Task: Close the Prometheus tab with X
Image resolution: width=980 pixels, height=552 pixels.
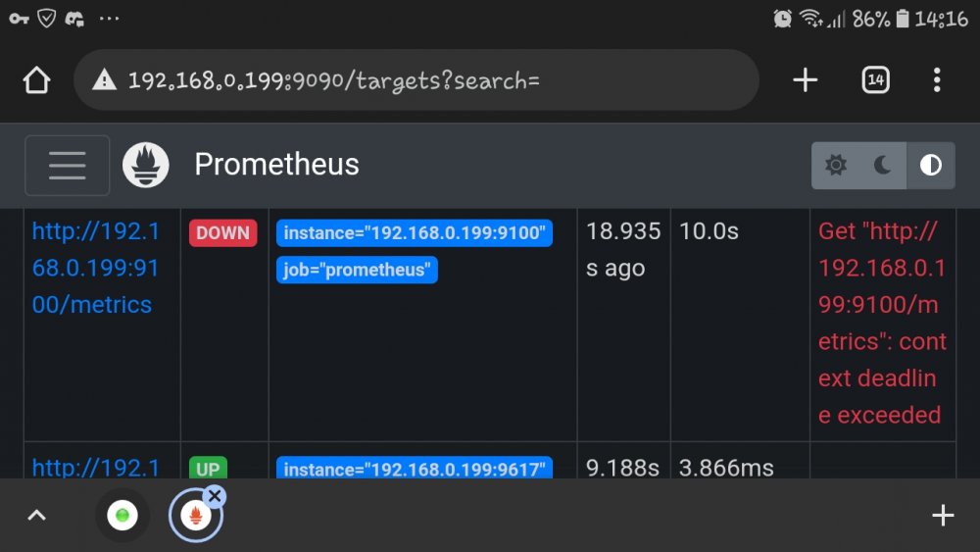Action: [215, 496]
